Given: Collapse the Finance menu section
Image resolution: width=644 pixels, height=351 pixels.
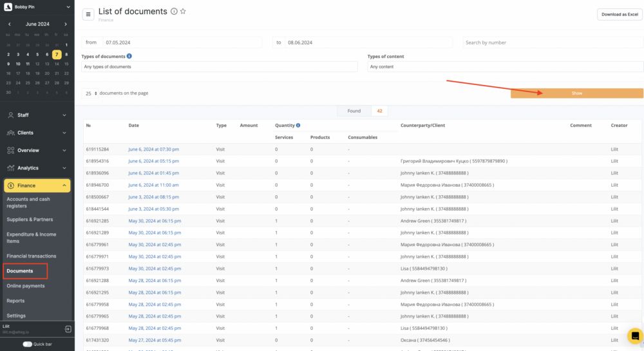Looking at the screenshot, I should pyautogui.click(x=64, y=185).
